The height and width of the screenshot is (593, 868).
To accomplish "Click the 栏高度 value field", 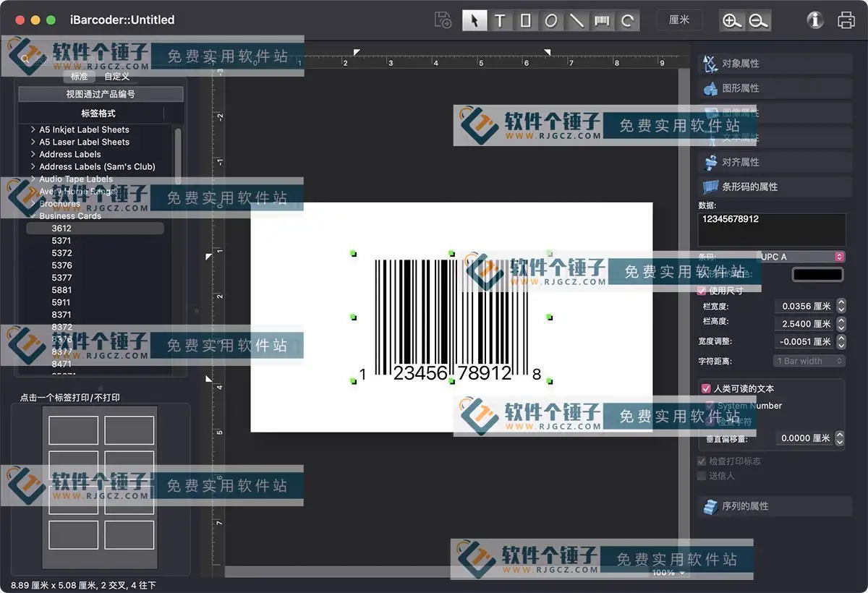I will pos(804,324).
